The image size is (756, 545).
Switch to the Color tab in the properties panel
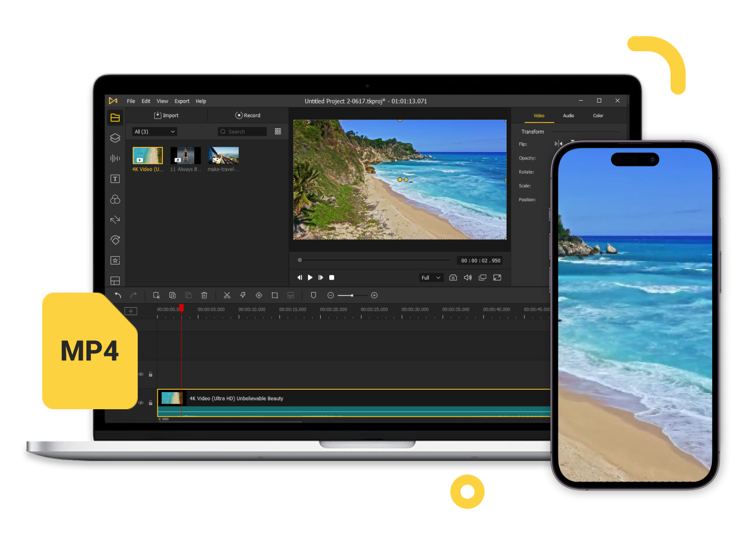(598, 115)
